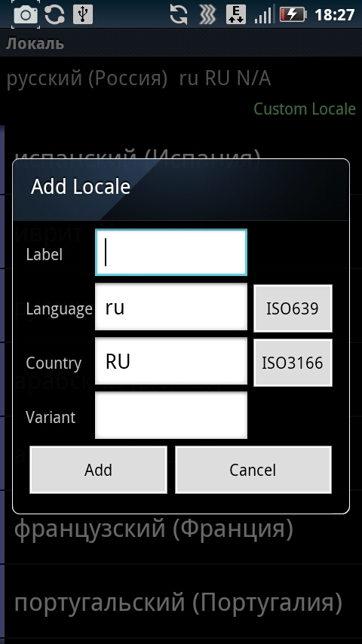362x644 pixels.
Task: Tap the 18:27 clock in status bar
Action: coord(334,15)
